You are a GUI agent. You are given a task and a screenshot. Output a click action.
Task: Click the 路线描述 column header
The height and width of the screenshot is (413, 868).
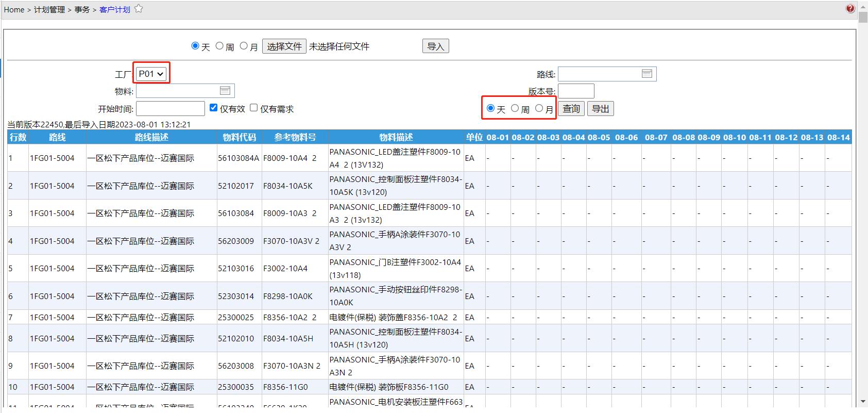click(151, 137)
